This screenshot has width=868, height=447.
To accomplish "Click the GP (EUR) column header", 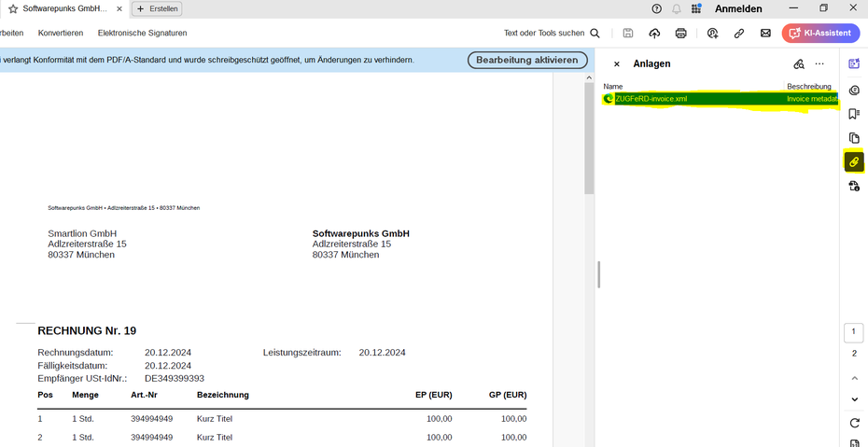I will click(x=508, y=395).
